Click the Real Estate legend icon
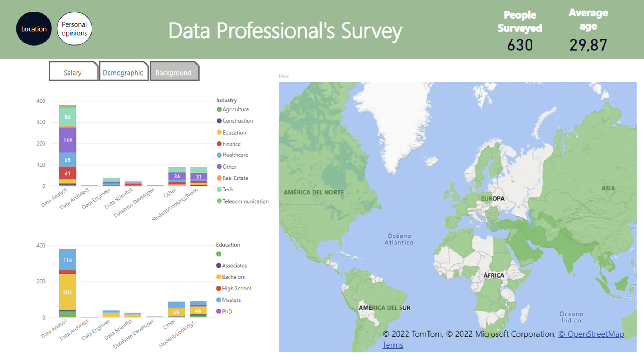The height and width of the screenshot is (360, 644). 219,178
